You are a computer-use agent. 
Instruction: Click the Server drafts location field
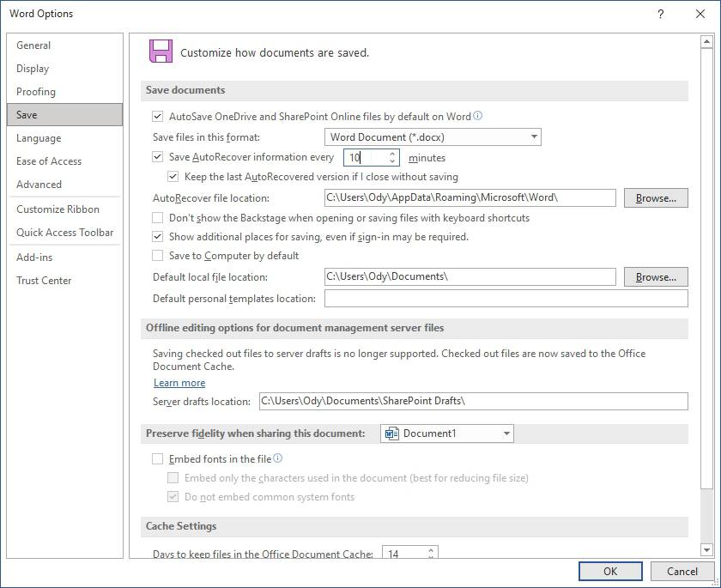pos(474,401)
